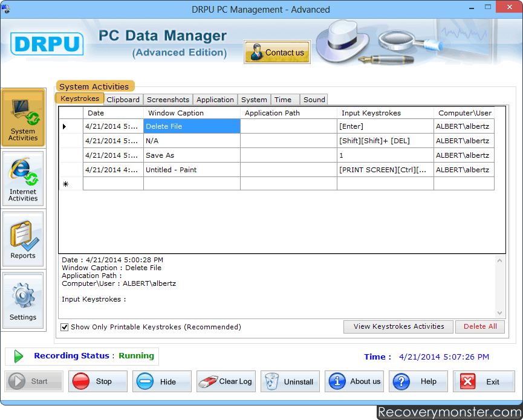Screen dimensions: 523x420
Task: Click the green recording status play icon
Action: tap(18, 357)
